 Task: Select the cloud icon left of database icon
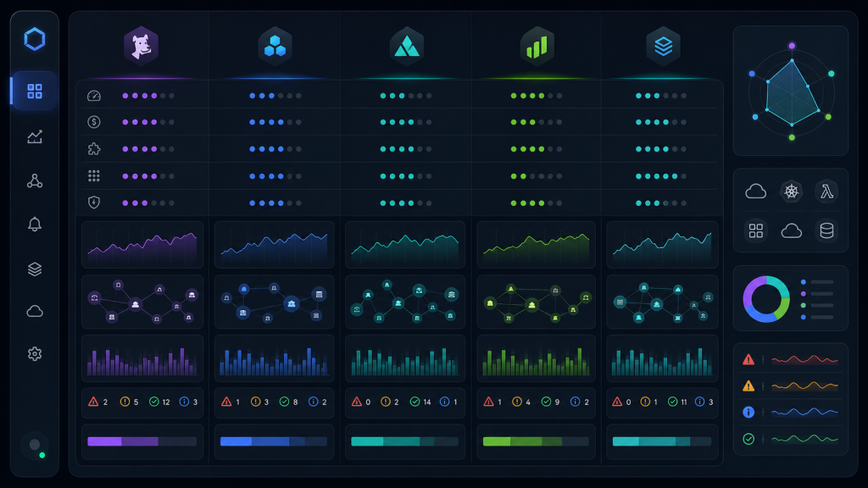tap(791, 230)
